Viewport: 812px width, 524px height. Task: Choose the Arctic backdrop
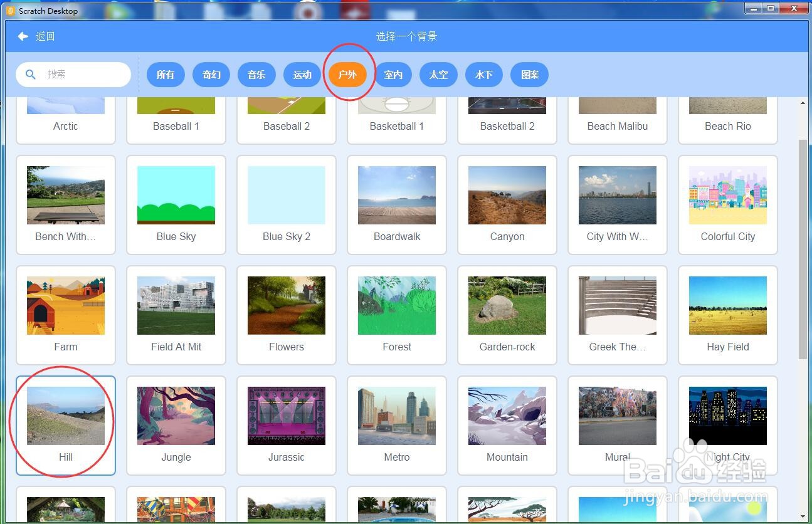click(x=66, y=120)
